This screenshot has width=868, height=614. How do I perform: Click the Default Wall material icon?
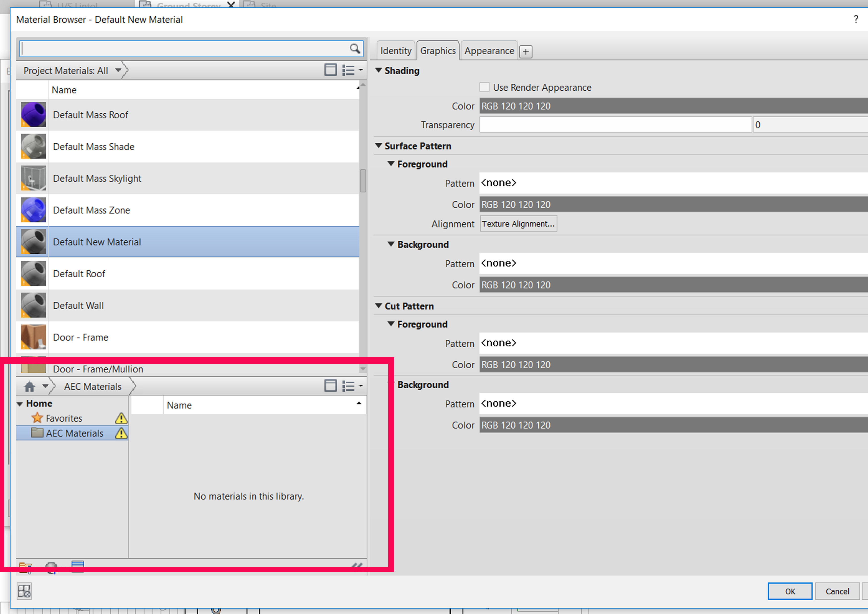[33, 305]
